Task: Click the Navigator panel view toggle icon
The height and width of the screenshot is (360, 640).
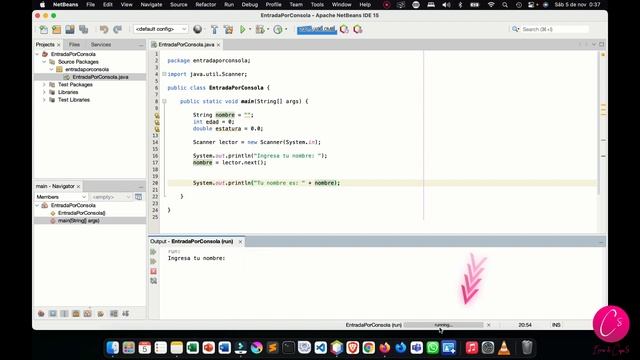Action: coord(139,197)
